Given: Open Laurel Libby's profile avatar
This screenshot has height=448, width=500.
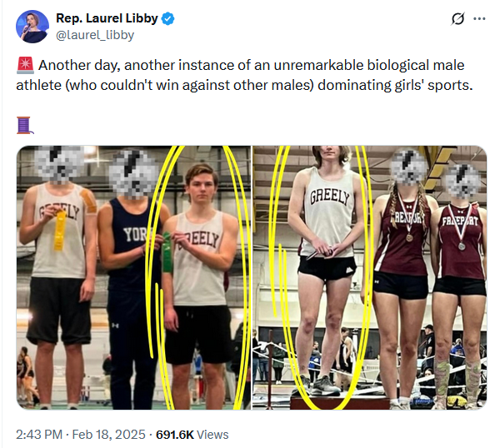Looking at the screenshot, I should pos(32,27).
